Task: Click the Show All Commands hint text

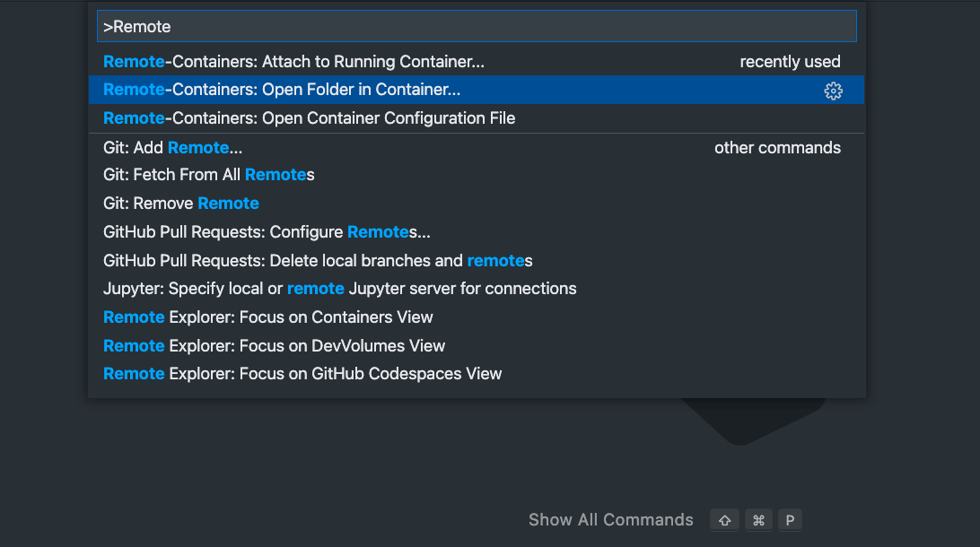Action: click(x=610, y=519)
